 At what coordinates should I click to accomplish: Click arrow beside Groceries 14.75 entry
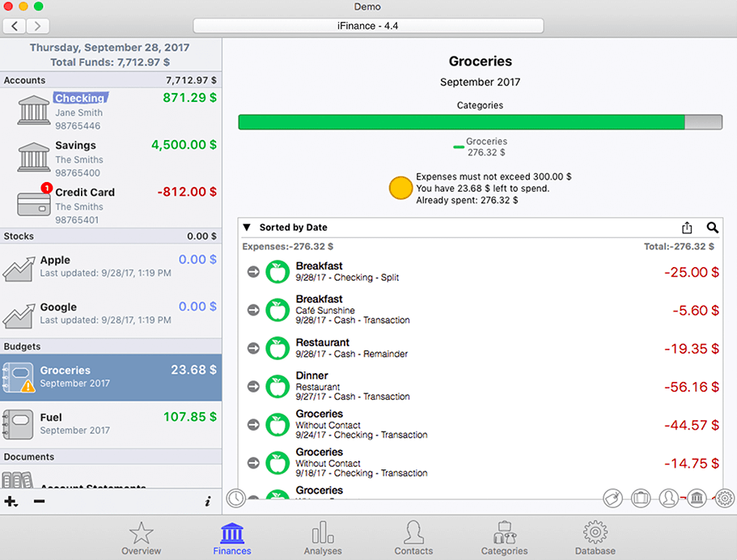click(x=253, y=463)
